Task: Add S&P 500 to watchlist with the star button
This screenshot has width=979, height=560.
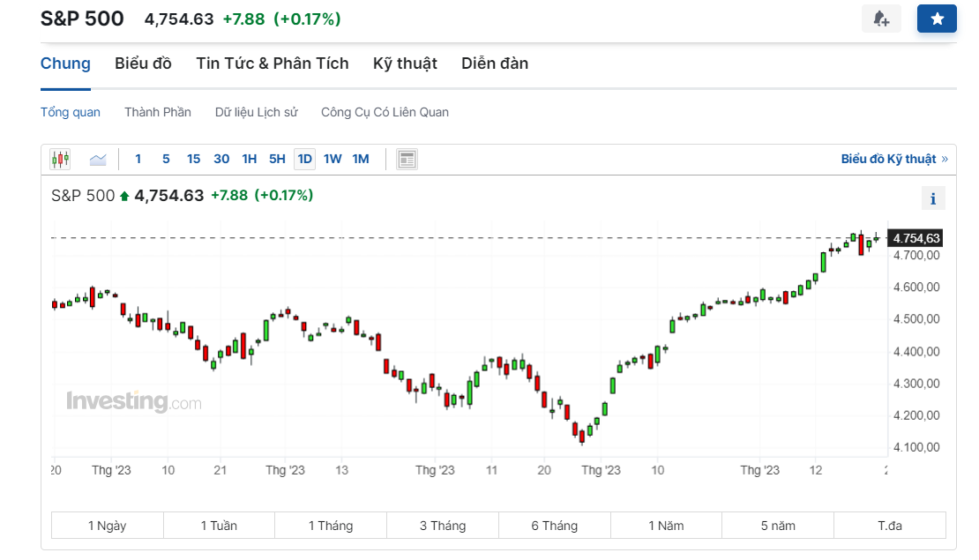Action: [937, 19]
